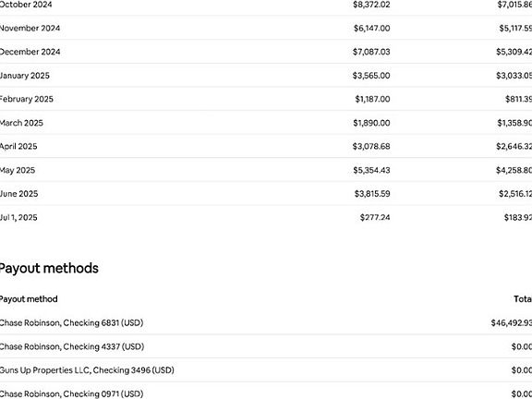Select the December 2024 gross amount $7,087.03

click(371, 52)
